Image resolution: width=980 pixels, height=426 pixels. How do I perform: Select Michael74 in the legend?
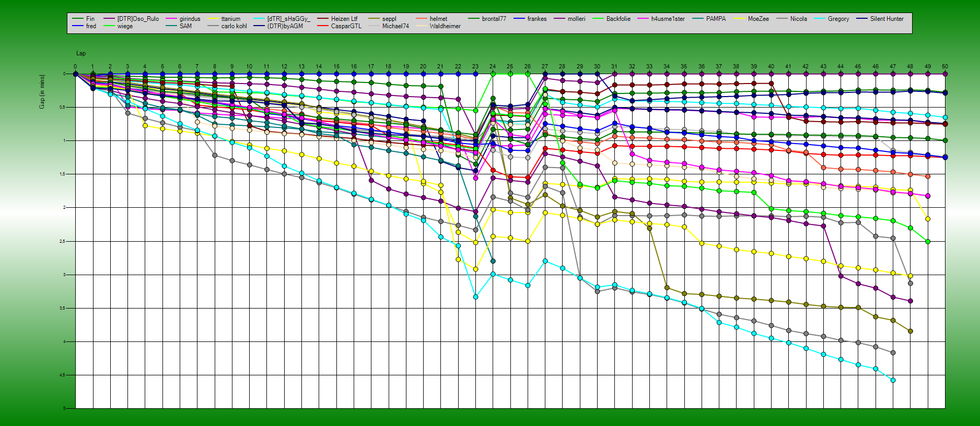tap(395, 26)
